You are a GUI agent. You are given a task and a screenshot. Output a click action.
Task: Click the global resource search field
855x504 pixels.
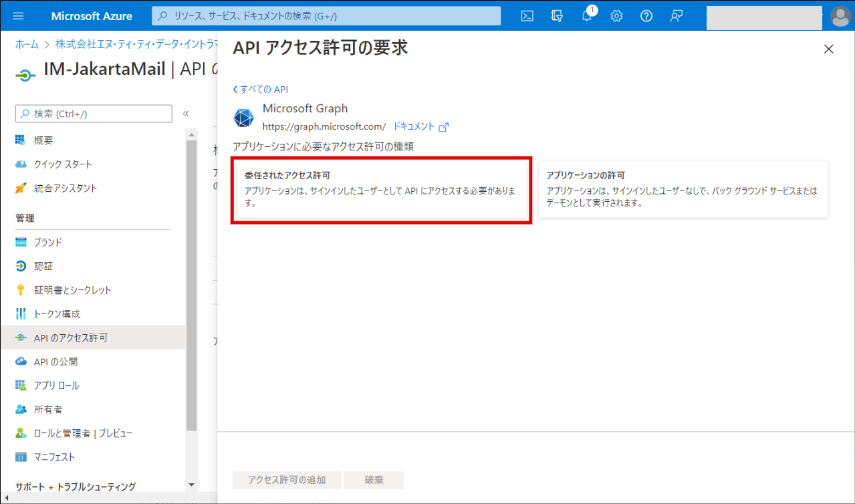click(326, 16)
